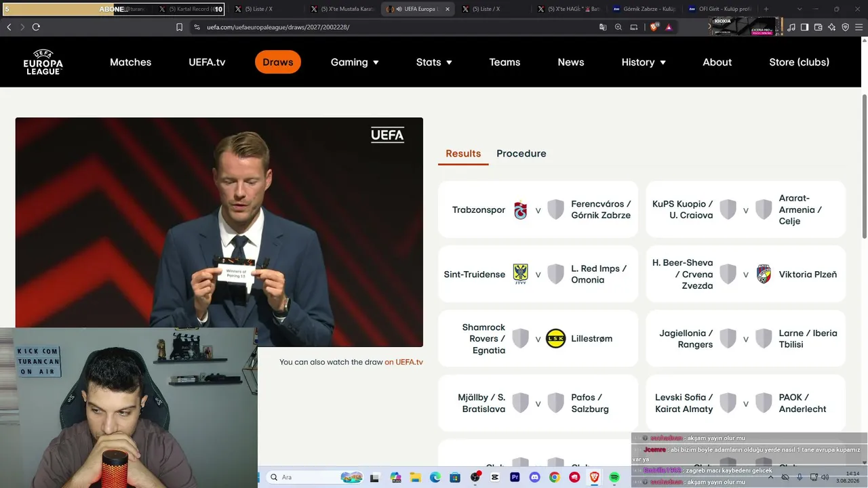Click the translate page icon in address bar
This screenshot has height=488, width=868.
point(603,27)
